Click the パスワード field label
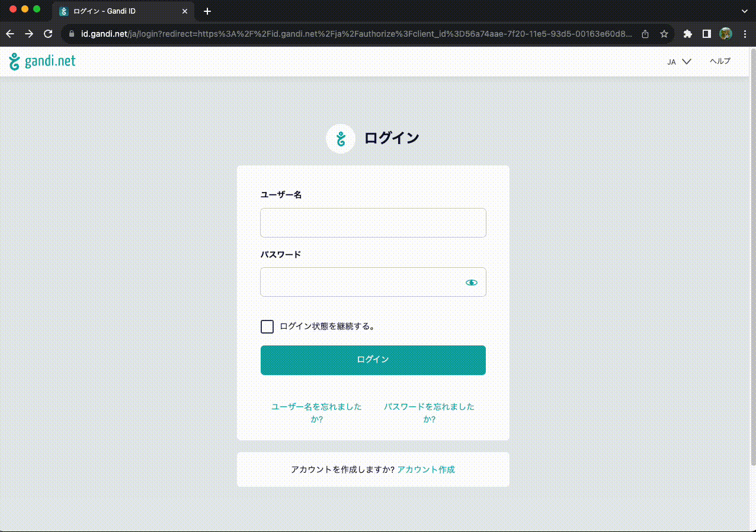756x532 pixels. tap(281, 255)
